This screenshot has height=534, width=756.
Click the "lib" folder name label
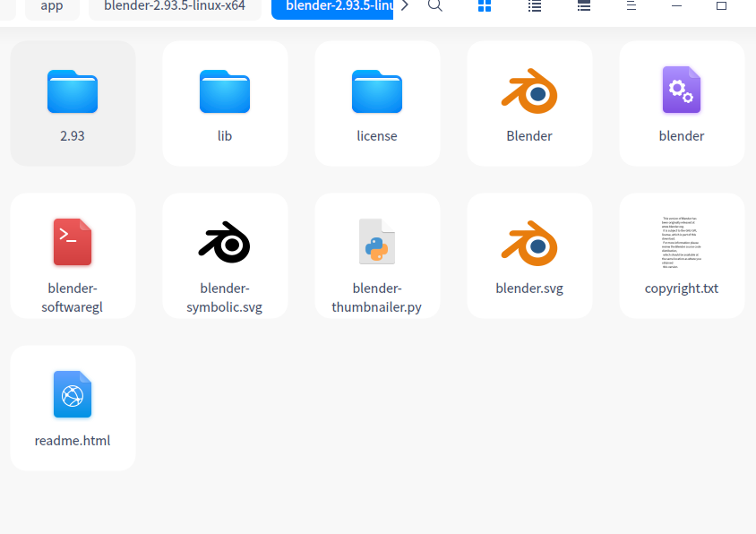coord(225,136)
